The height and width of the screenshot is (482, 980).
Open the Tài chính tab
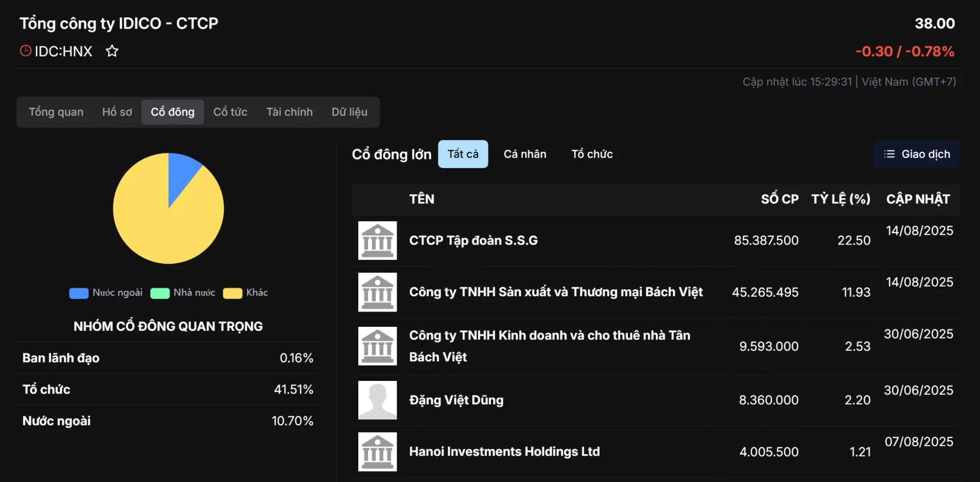(x=289, y=112)
